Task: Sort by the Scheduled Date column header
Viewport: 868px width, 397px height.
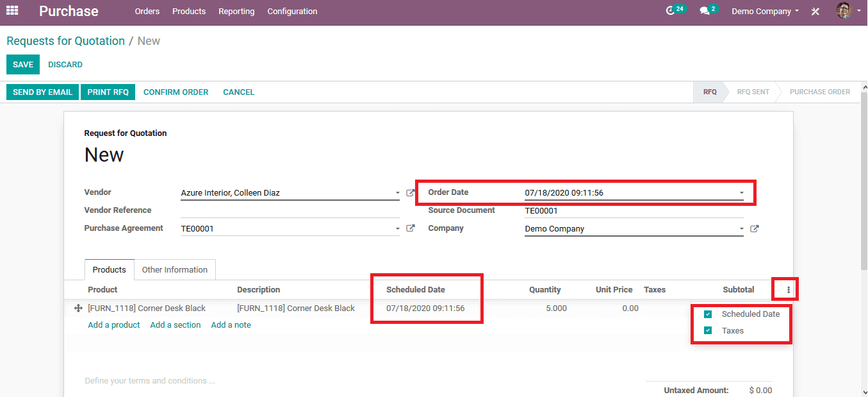Action: click(x=416, y=290)
